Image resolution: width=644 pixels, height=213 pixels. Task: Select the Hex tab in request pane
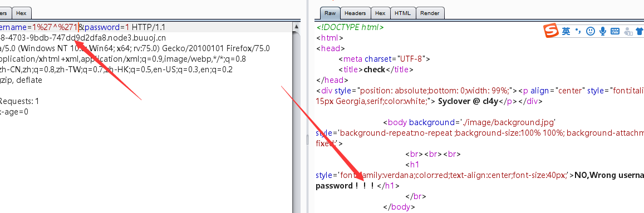pos(21,13)
